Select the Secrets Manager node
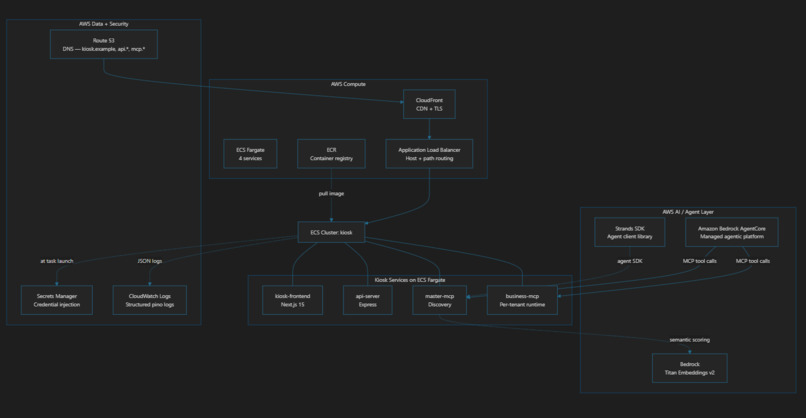The width and height of the screenshot is (806, 418). [57, 300]
